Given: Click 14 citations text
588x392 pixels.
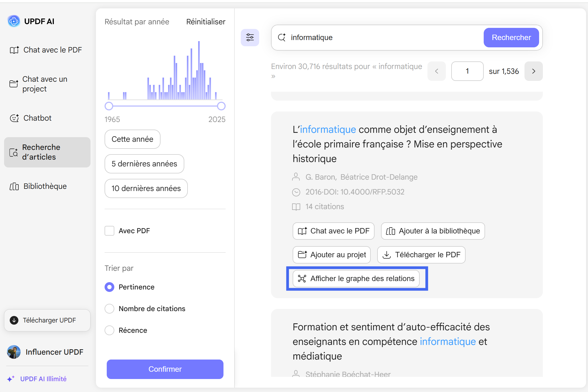Looking at the screenshot, I should (325, 207).
